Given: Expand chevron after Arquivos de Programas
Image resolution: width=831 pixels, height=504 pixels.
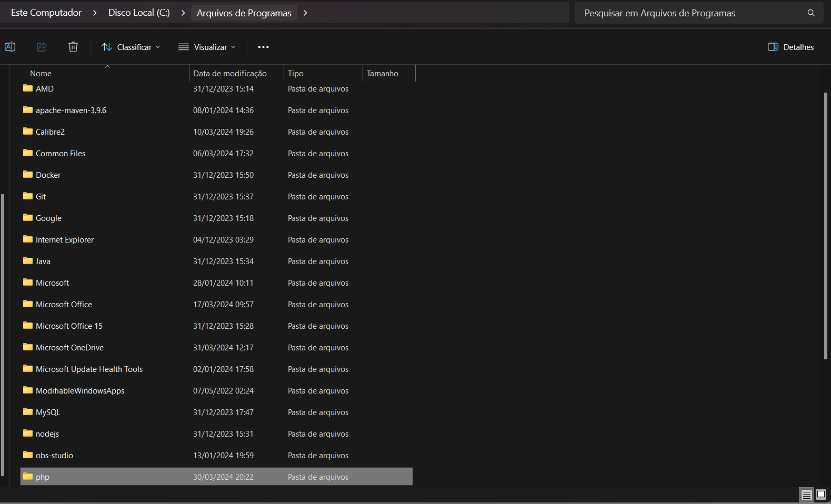Looking at the screenshot, I should coord(305,13).
